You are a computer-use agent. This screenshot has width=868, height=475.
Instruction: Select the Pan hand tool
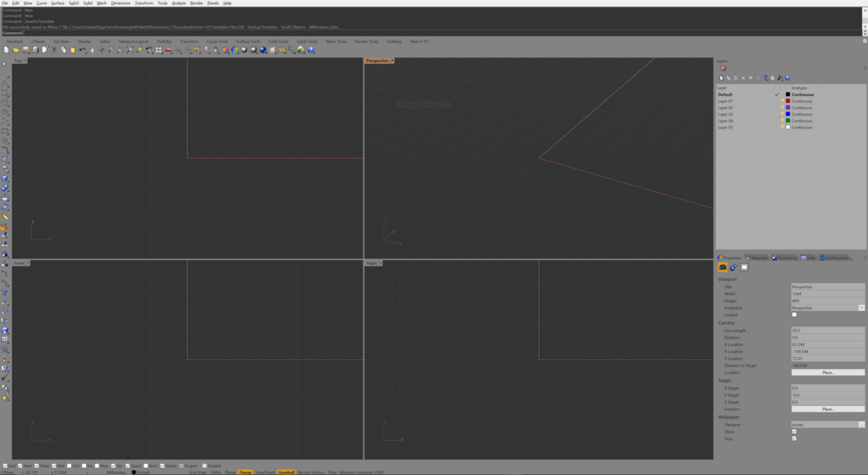tap(92, 50)
